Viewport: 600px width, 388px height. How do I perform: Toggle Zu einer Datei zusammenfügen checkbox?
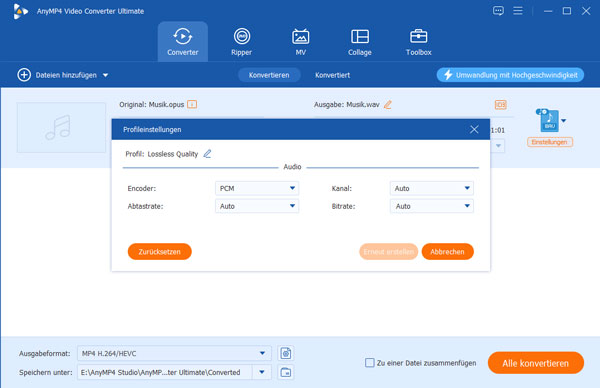(x=369, y=363)
